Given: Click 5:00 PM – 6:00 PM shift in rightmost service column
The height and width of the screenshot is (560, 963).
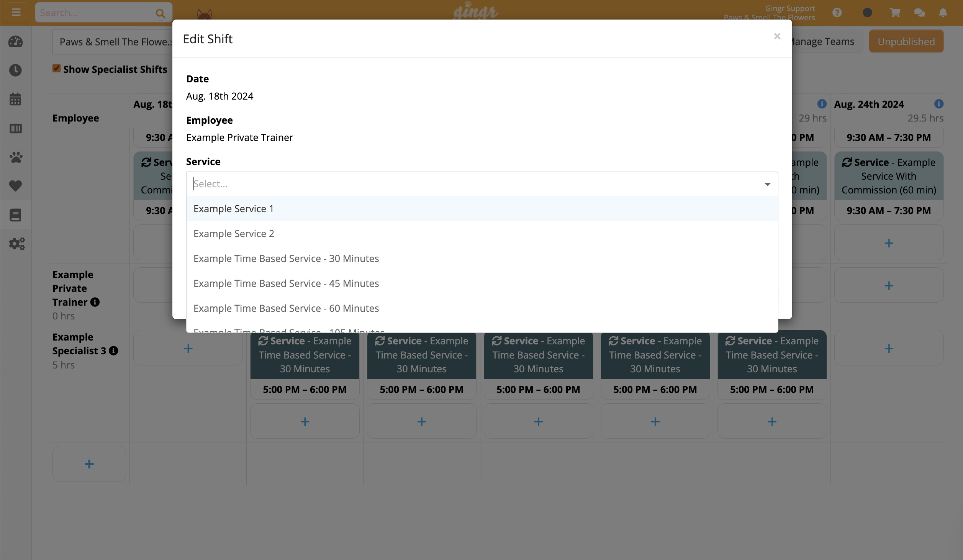Looking at the screenshot, I should [772, 390].
